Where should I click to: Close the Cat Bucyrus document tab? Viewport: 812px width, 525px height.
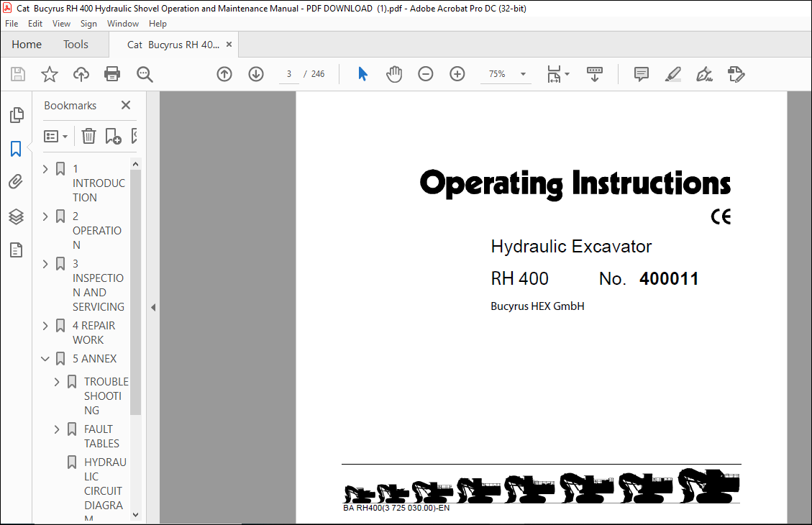[x=229, y=45]
